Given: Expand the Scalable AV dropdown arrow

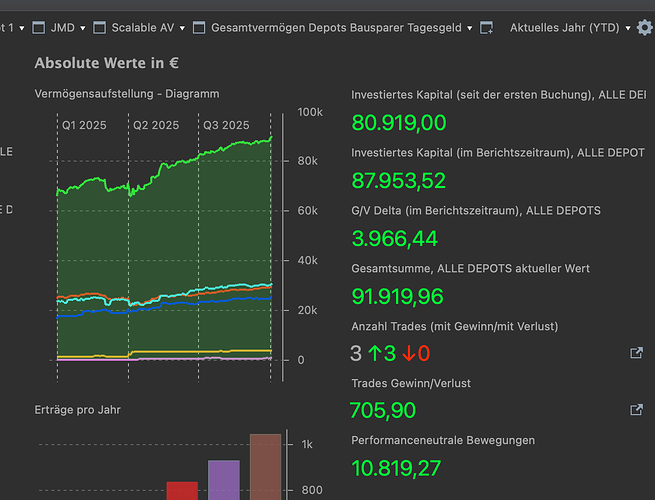Looking at the screenshot, I should click(x=180, y=28).
